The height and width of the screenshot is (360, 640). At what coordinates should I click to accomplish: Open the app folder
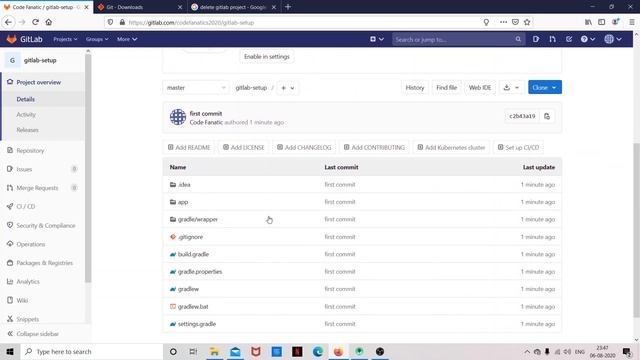183,202
